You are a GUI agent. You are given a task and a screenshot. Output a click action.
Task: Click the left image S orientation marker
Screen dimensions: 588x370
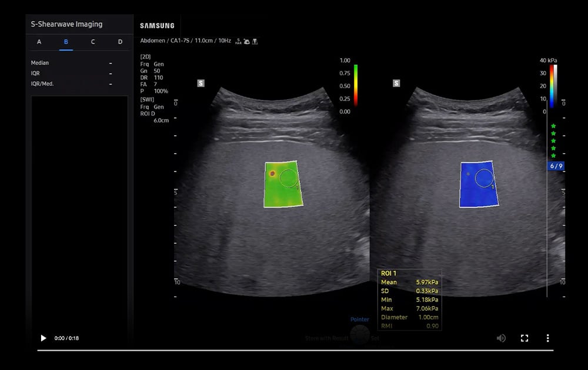pyautogui.click(x=201, y=83)
